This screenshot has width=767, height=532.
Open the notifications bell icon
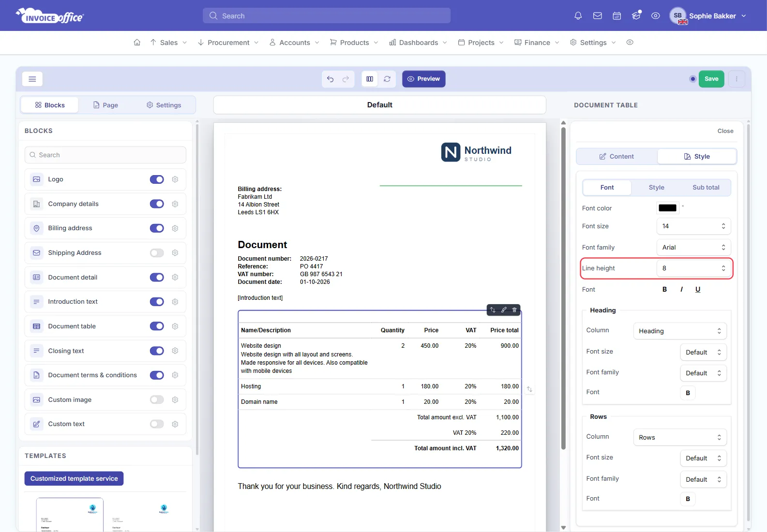click(578, 16)
